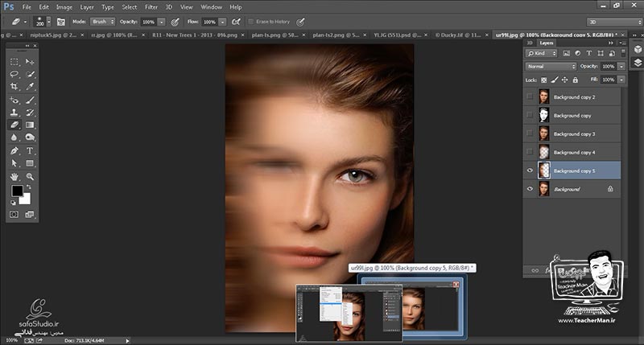Toggle pressure for opacity icon

[175, 22]
